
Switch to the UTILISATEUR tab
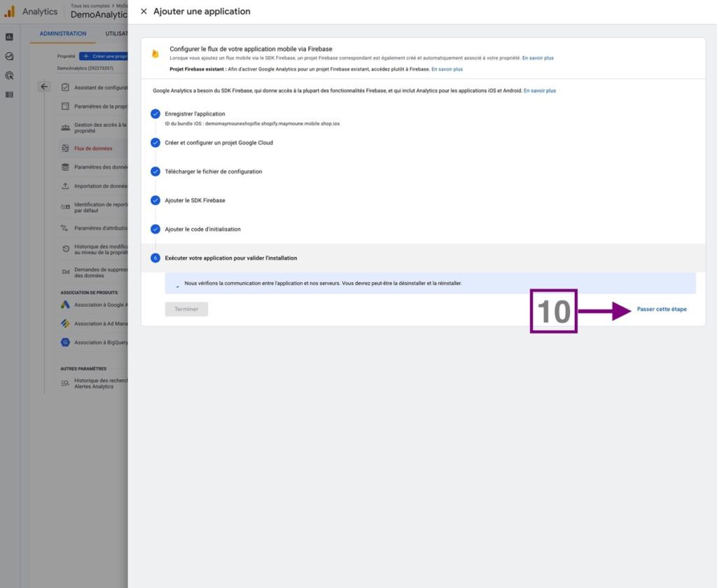[117, 34]
